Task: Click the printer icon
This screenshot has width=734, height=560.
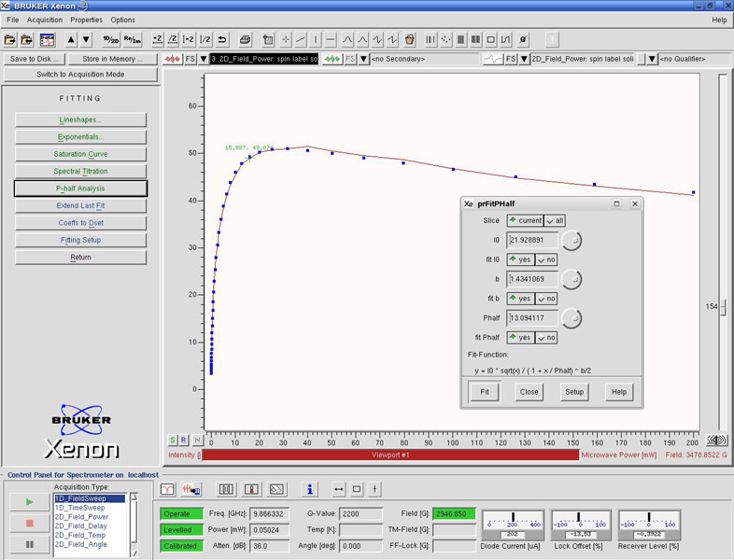Action: [245, 40]
